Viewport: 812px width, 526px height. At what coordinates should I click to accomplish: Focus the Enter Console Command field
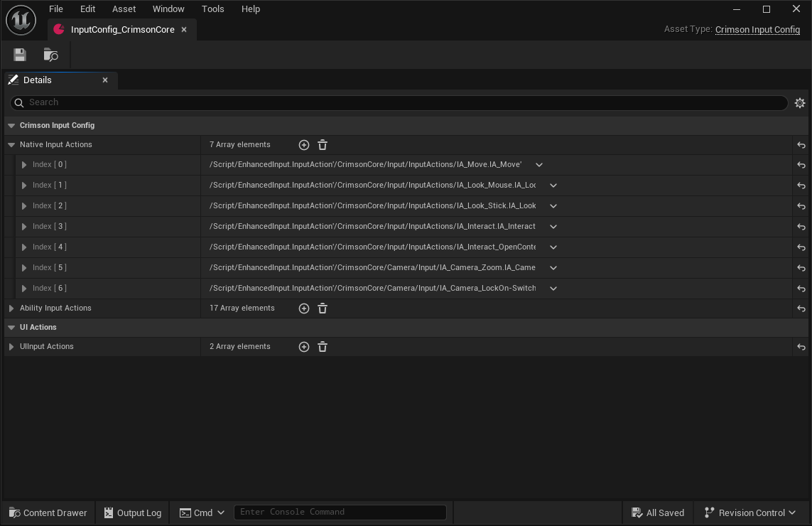(x=340, y=512)
